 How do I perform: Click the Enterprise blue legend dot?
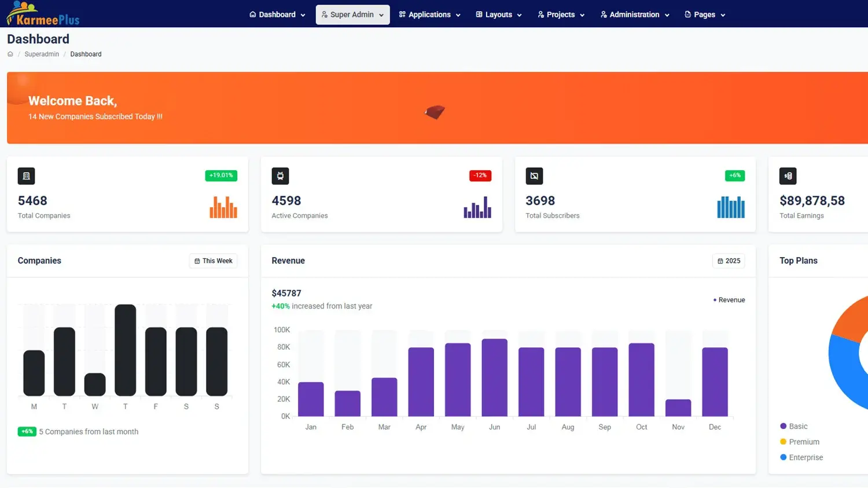click(783, 457)
